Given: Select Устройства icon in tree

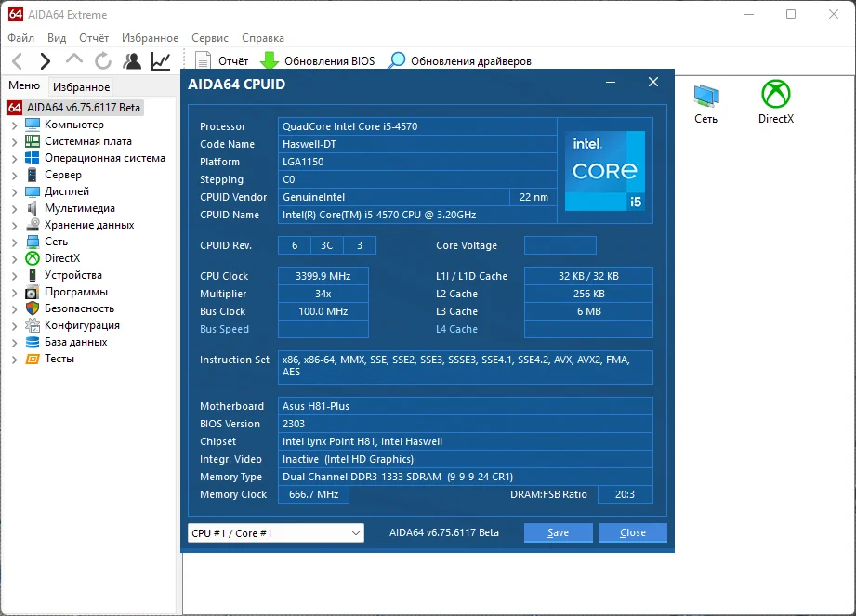Looking at the screenshot, I should [33, 275].
